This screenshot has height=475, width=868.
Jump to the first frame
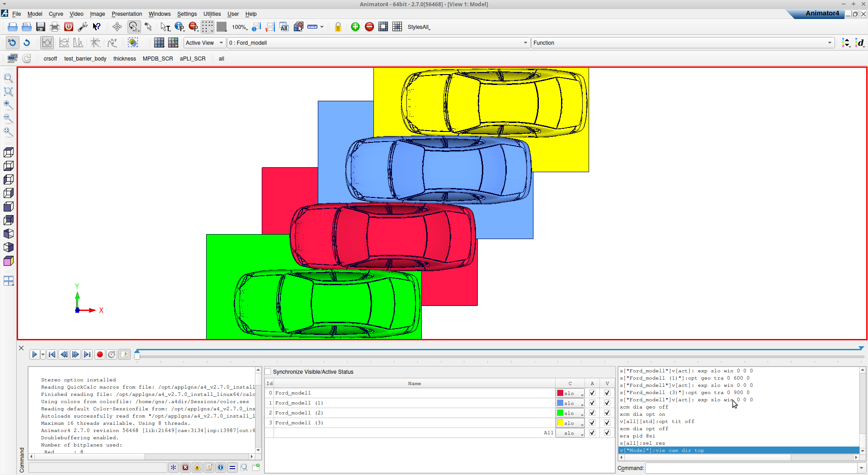pyautogui.click(x=52, y=354)
